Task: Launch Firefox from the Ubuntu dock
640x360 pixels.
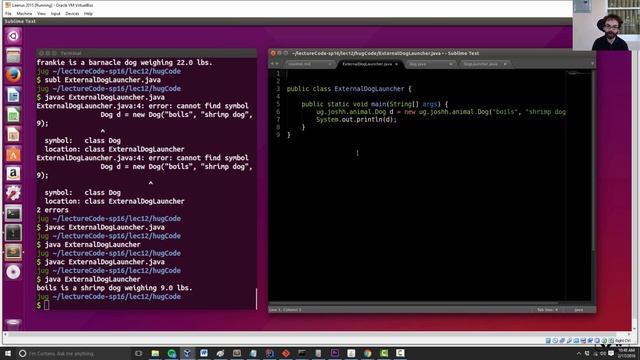Action: (x=13, y=75)
